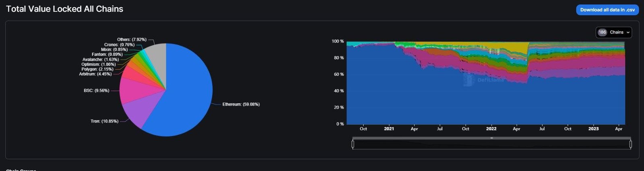Click the left handle of the range slider

pyautogui.click(x=353, y=144)
